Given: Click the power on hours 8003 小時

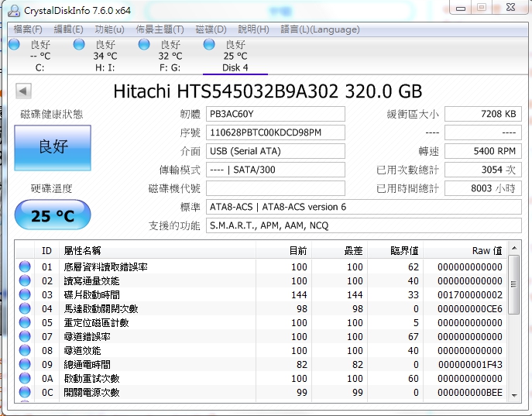Looking at the screenshot, I should point(483,188).
